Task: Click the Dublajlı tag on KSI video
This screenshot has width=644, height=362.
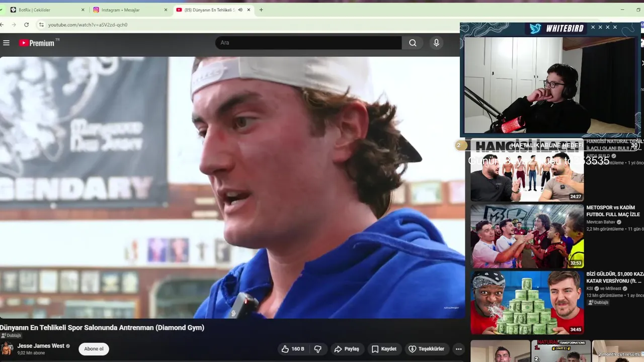Action: point(598,302)
